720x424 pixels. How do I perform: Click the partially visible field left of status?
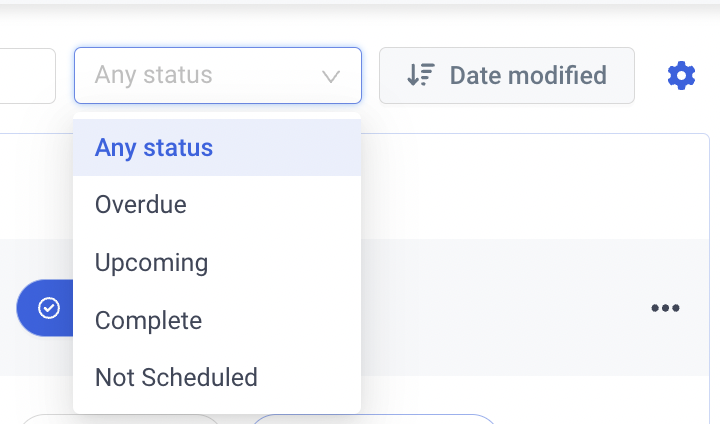pyautogui.click(x=28, y=76)
